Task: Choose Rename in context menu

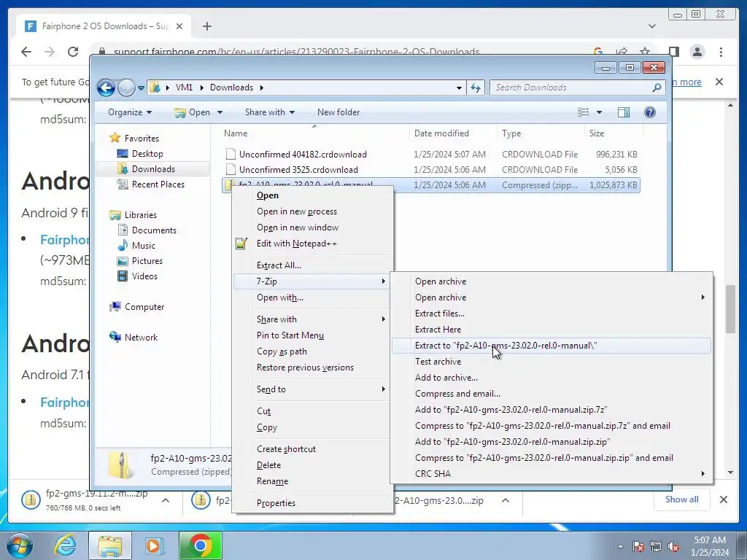Action: [x=312, y=481]
